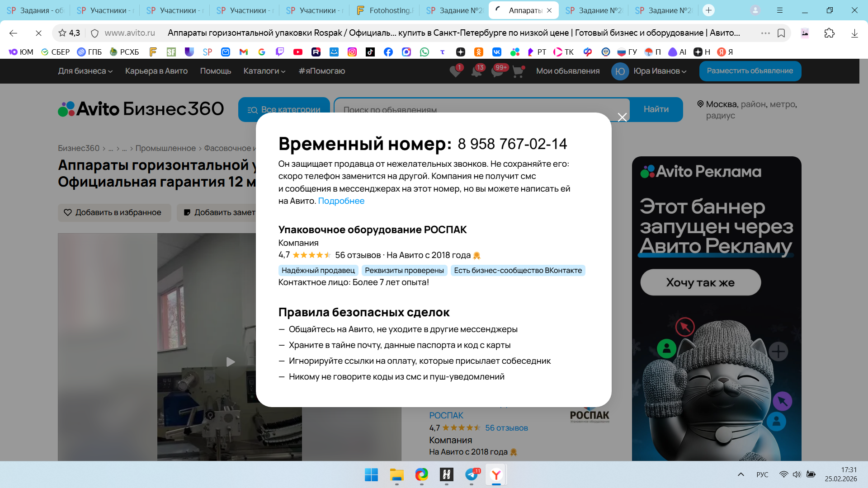Play the product video
Image resolution: width=868 pixels, height=488 pixels.
pos(230,362)
